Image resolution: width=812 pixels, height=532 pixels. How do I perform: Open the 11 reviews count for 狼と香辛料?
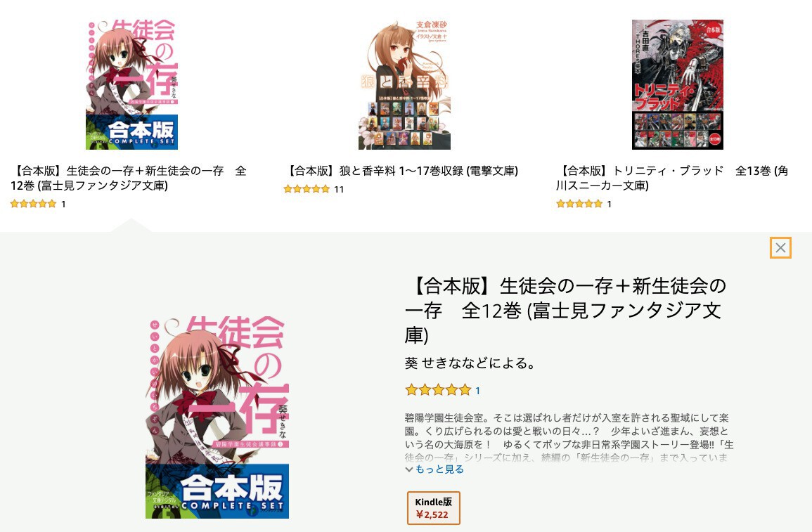click(x=339, y=190)
